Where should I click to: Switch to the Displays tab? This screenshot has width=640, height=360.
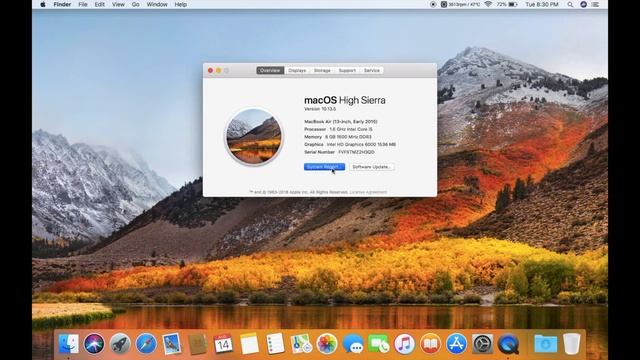[x=297, y=71]
